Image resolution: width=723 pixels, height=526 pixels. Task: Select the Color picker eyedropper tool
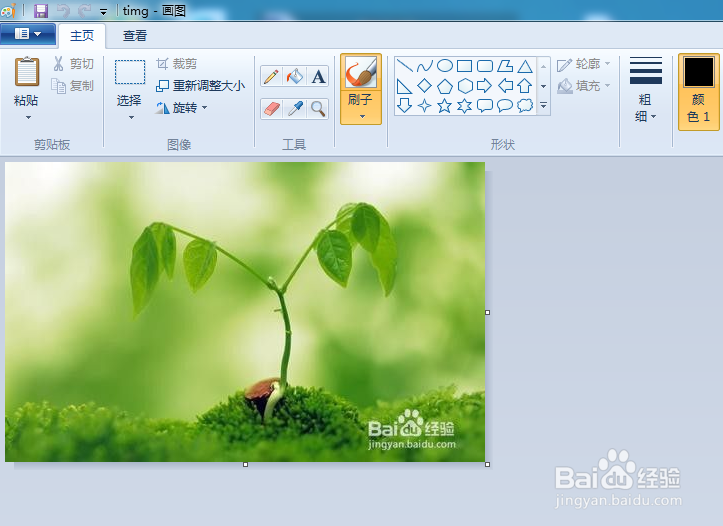pos(295,109)
